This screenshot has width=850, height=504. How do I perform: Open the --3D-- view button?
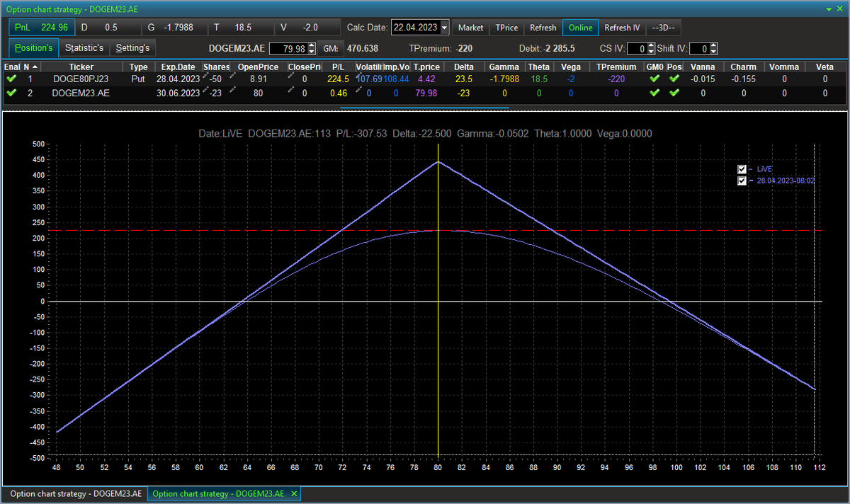pyautogui.click(x=664, y=28)
